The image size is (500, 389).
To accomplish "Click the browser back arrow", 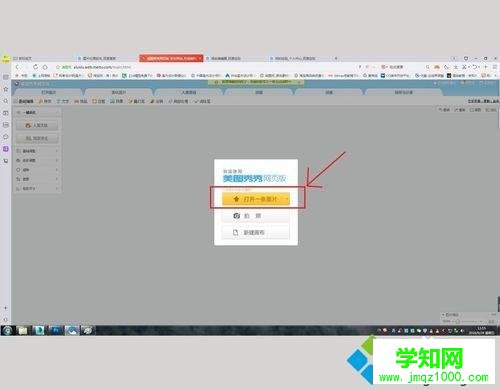I will (17, 67).
